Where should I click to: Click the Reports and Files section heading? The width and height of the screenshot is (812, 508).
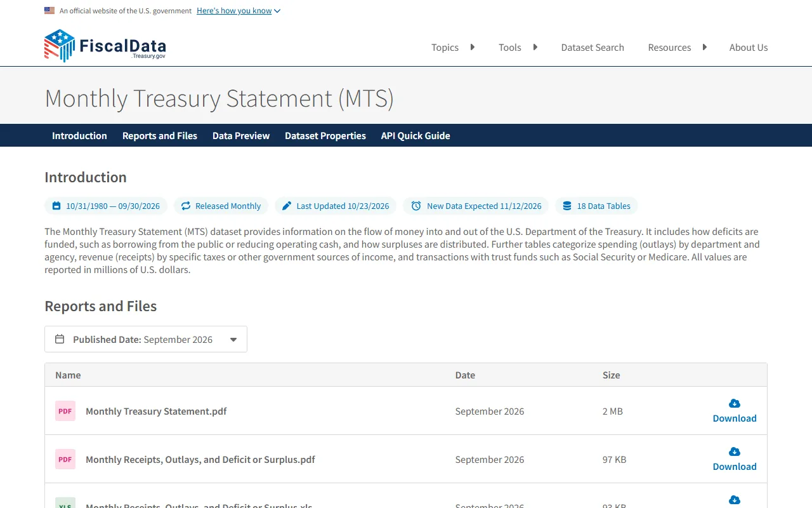point(101,306)
